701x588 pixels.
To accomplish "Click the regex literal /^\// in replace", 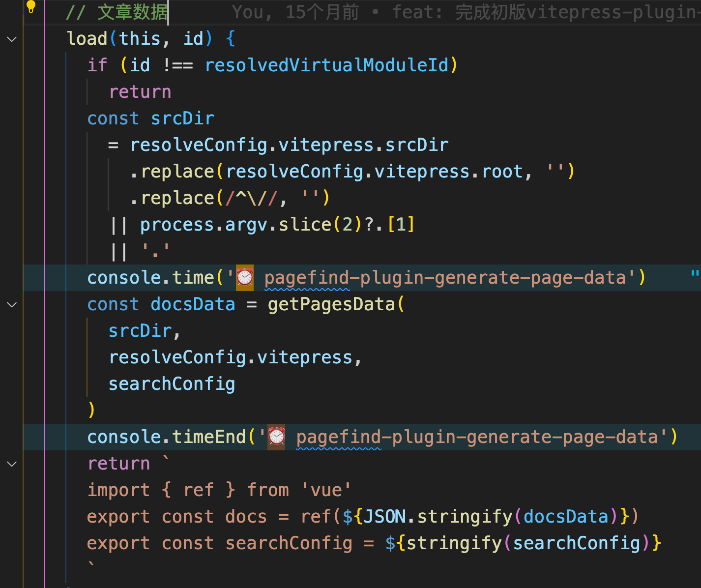I will coord(251,198).
